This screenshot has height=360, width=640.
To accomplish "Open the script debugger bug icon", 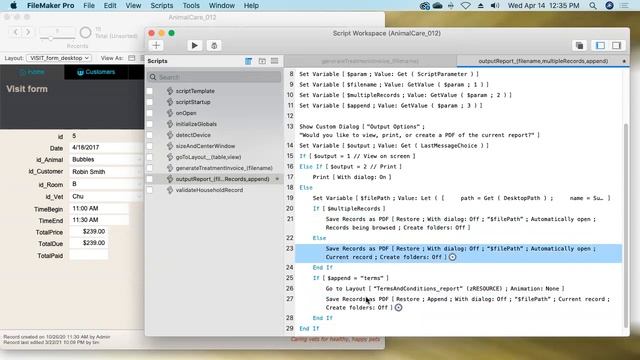I will tap(214, 45).
